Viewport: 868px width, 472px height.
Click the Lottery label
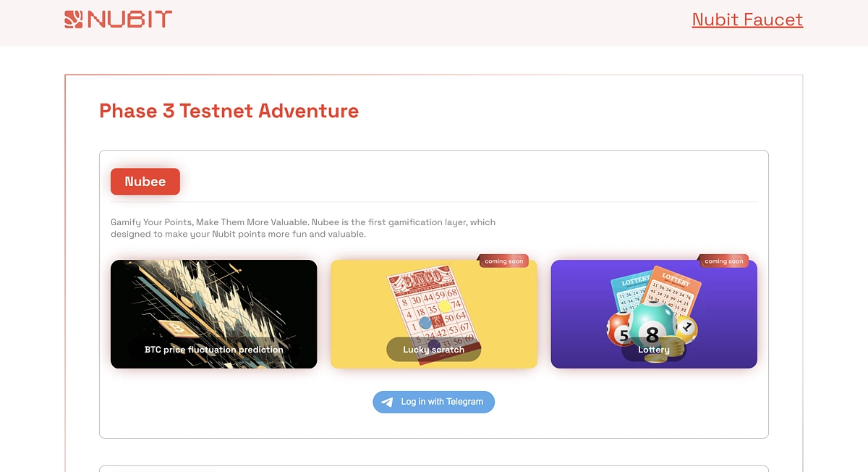coord(654,350)
